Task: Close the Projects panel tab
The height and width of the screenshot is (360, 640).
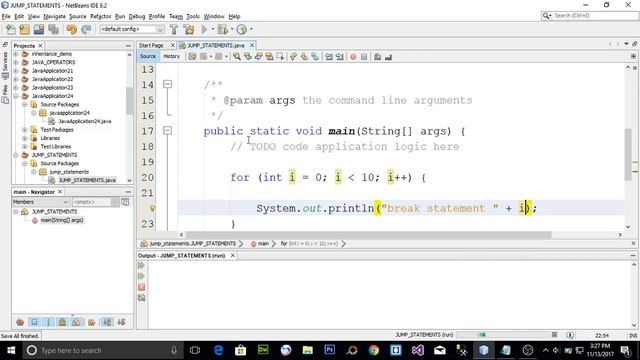Action: pos(40,46)
